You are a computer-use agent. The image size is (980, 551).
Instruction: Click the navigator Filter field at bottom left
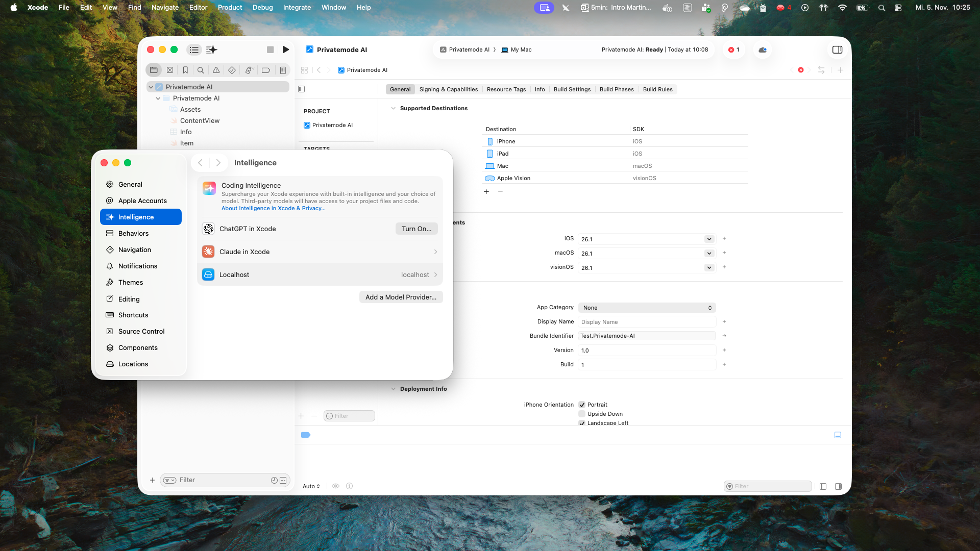(225, 480)
